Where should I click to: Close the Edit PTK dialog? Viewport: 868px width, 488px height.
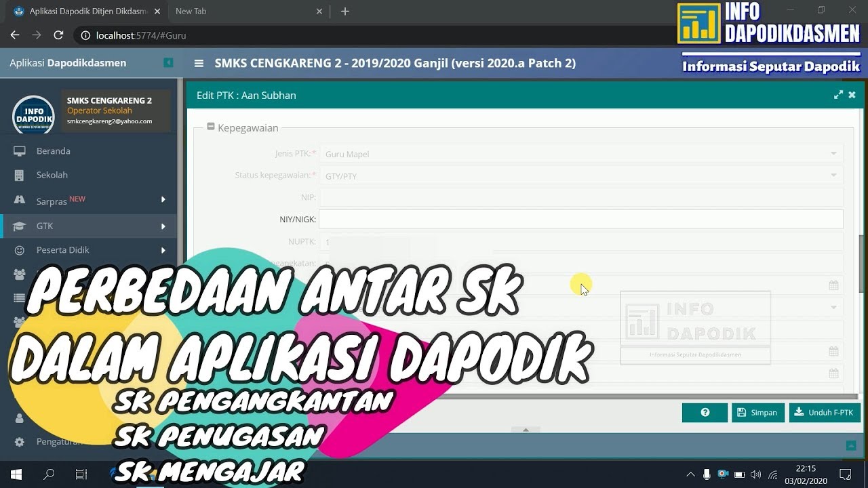click(x=852, y=95)
